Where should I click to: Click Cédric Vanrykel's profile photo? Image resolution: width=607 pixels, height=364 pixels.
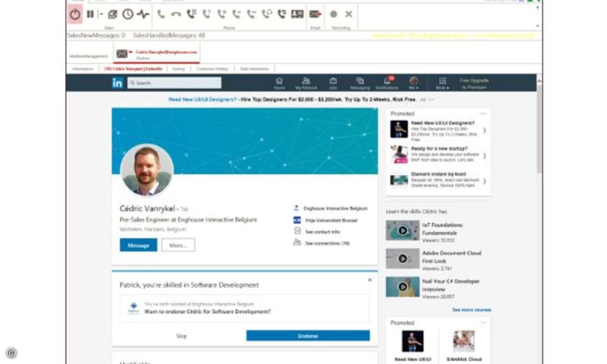147,170
